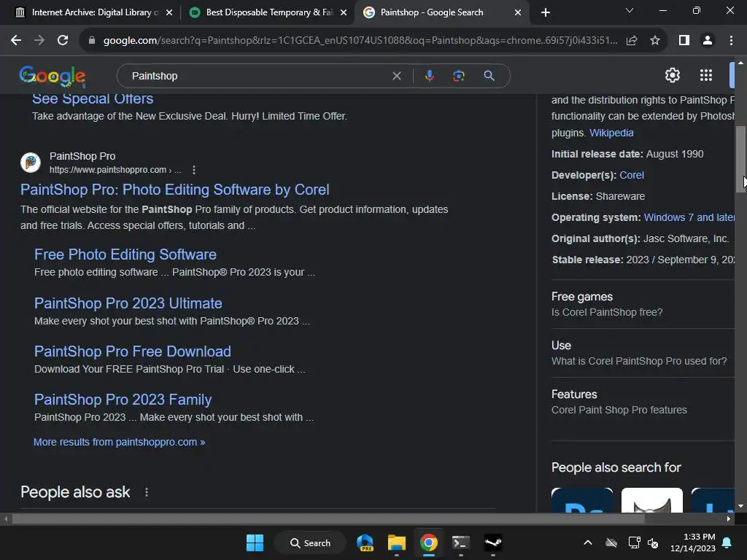Image resolution: width=747 pixels, height=560 pixels.
Task: Open the GIMP thumbnail in People also search
Action: click(651, 500)
